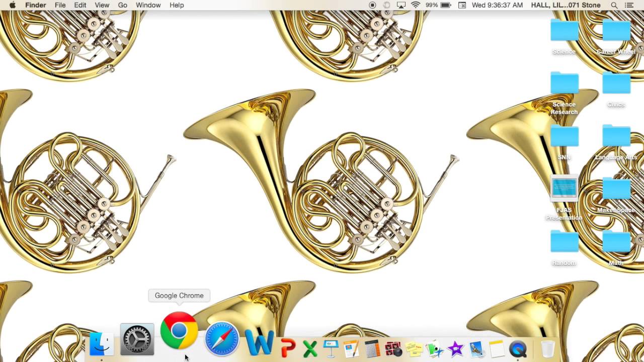This screenshot has width=644, height=362.
Task: Open the HALL, LIL user account menu
Action: [x=566, y=5]
